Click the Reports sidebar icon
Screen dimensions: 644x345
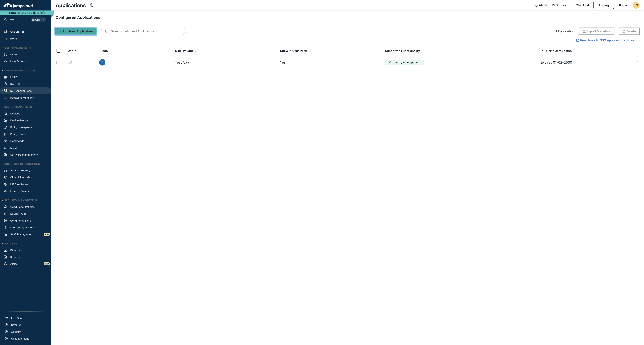point(5,257)
